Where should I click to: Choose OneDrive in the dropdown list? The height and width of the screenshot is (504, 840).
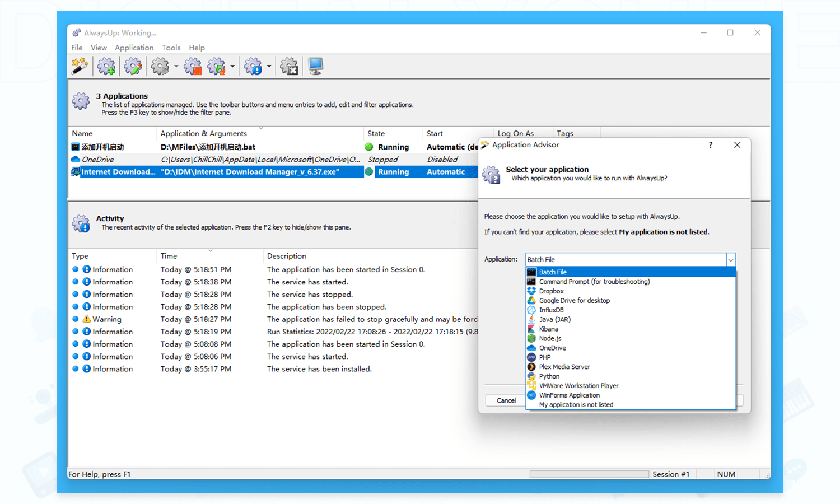(631, 348)
